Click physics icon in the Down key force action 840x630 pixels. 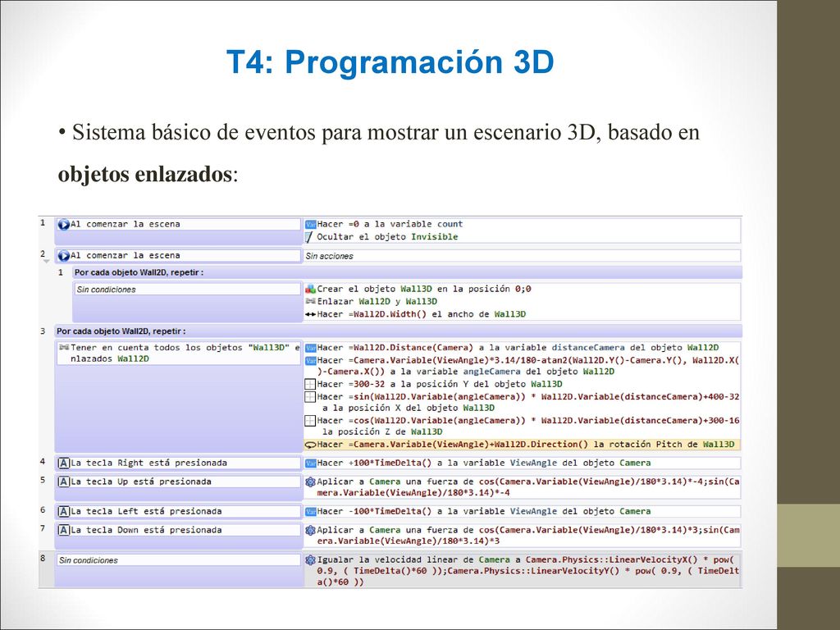click(x=310, y=531)
